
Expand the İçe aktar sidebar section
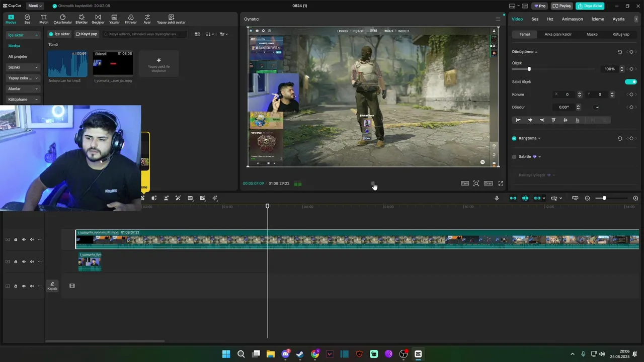[x=23, y=35]
